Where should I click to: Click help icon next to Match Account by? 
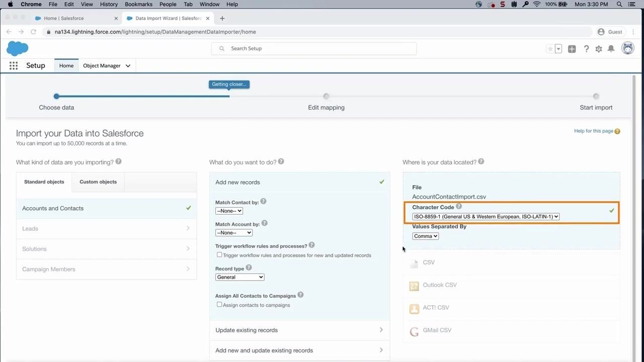265,223
